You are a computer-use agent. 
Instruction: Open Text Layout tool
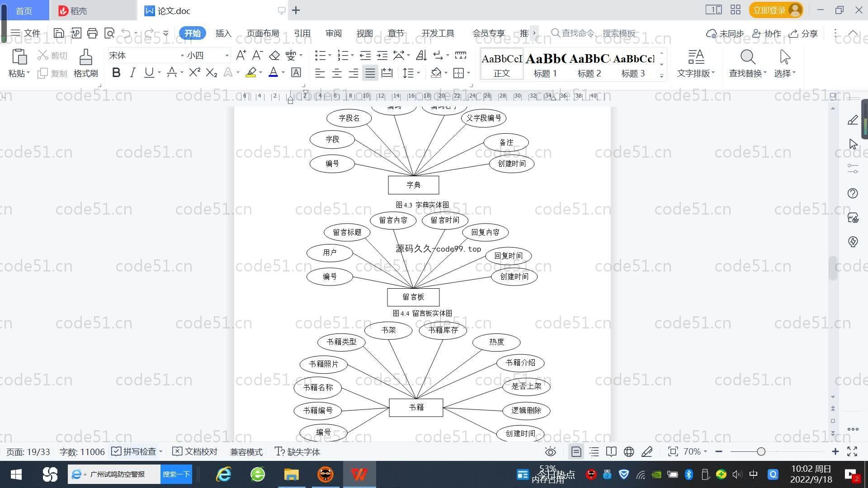[696, 57]
